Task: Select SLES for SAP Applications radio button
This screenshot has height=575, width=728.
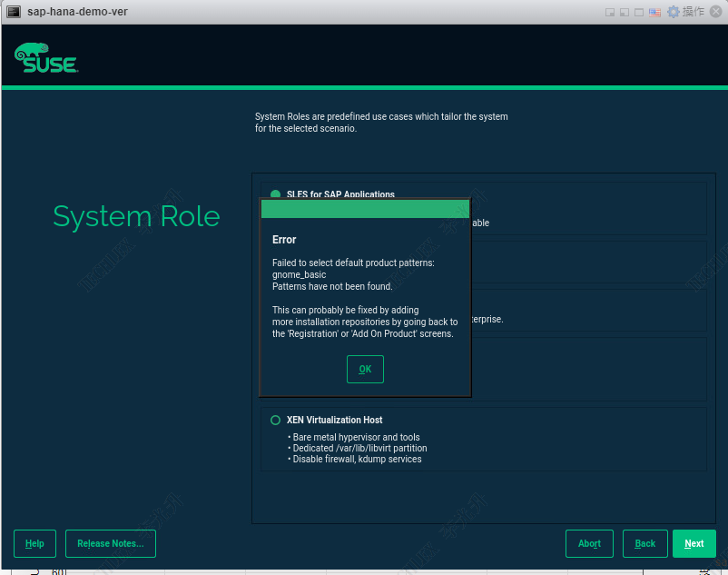Action: [275, 193]
